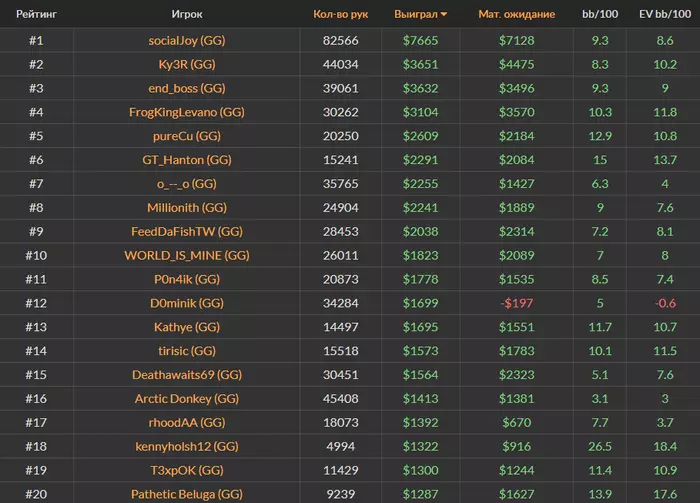Open FeedDaFishTW (GG) profile
The height and width of the screenshot is (503, 700).
point(187,231)
